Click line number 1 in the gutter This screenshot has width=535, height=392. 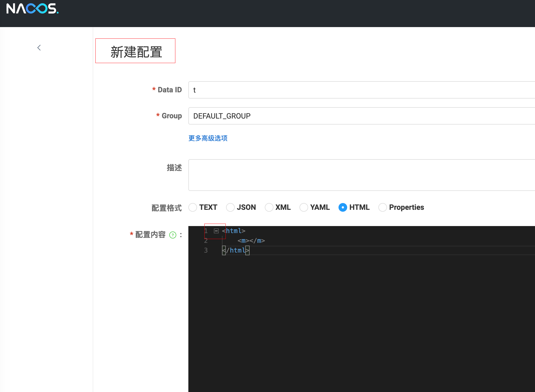(x=206, y=231)
